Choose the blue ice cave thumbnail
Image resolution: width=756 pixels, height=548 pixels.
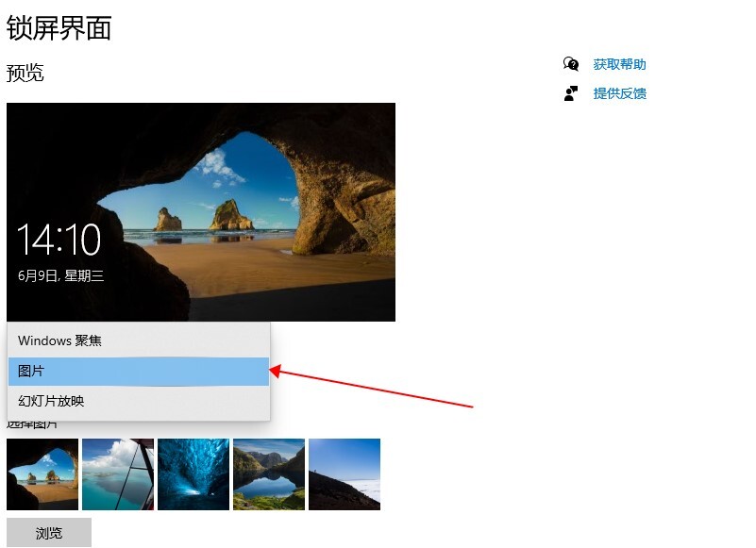point(193,474)
